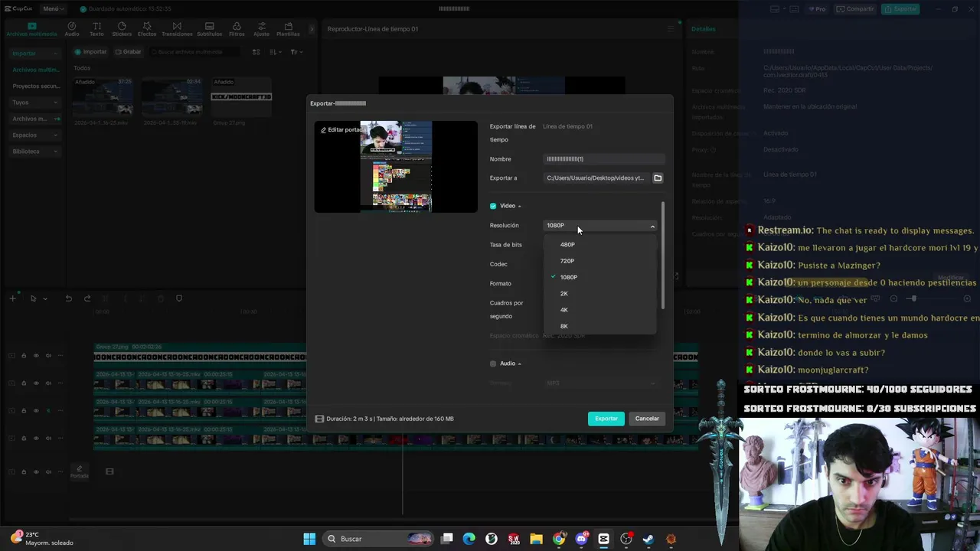980x551 pixels.
Task: Select the Group 27.png media thumbnail
Action: tap(241, 96)
